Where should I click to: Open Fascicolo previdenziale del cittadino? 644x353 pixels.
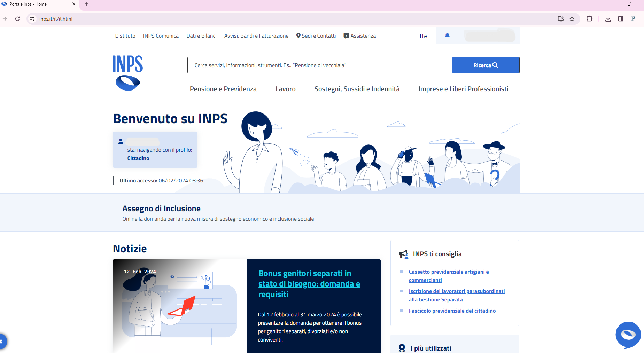pos(452,311)
